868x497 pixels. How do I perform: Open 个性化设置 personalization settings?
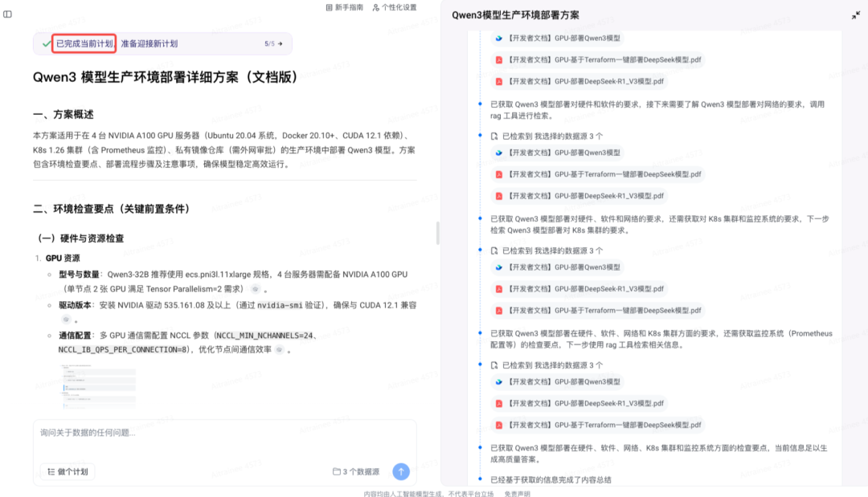(x=395, y=7)
